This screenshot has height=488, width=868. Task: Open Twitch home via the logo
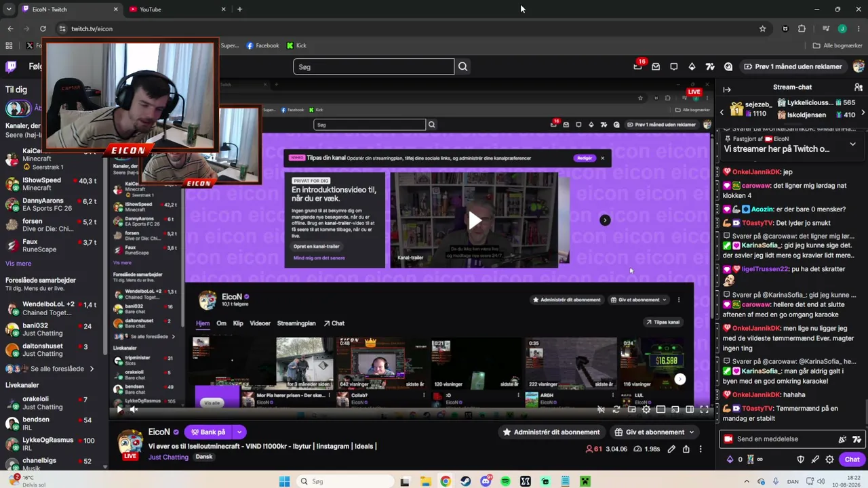[11, 66]
